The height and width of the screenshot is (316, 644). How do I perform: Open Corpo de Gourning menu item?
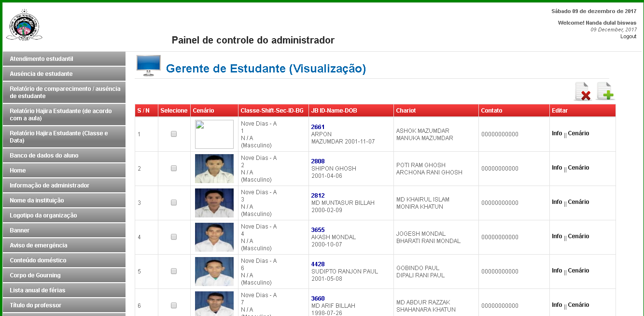click(x=64, y=275)
